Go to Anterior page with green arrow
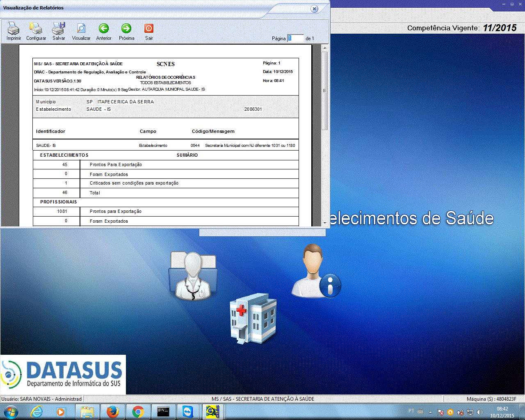Screen dimensions: 525x420 104,28
